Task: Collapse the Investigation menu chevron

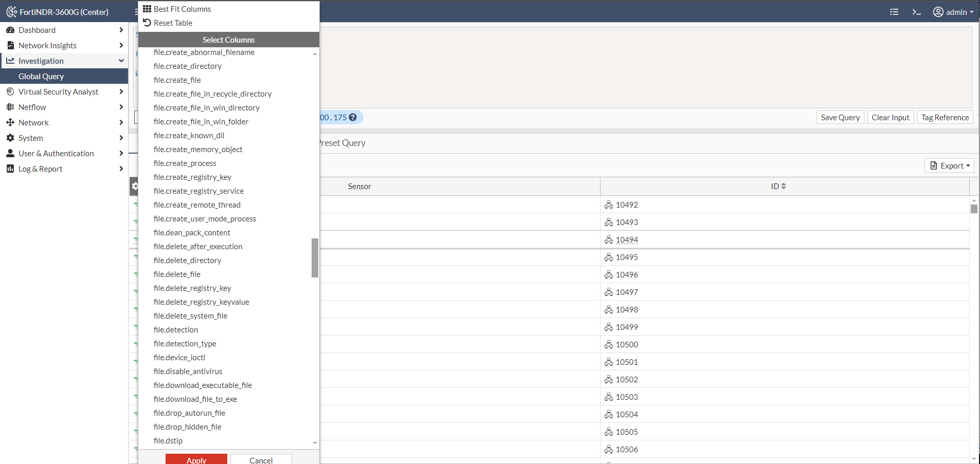Action: (121, 61)
